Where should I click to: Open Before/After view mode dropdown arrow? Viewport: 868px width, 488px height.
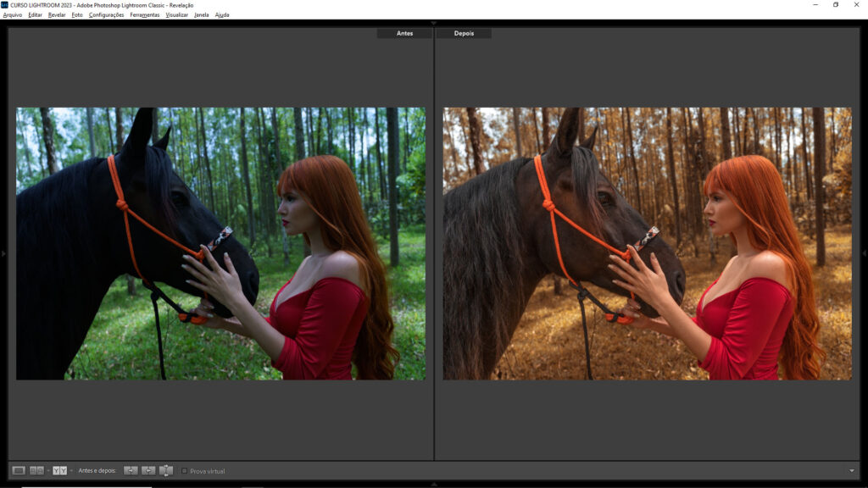click(71, 471)
